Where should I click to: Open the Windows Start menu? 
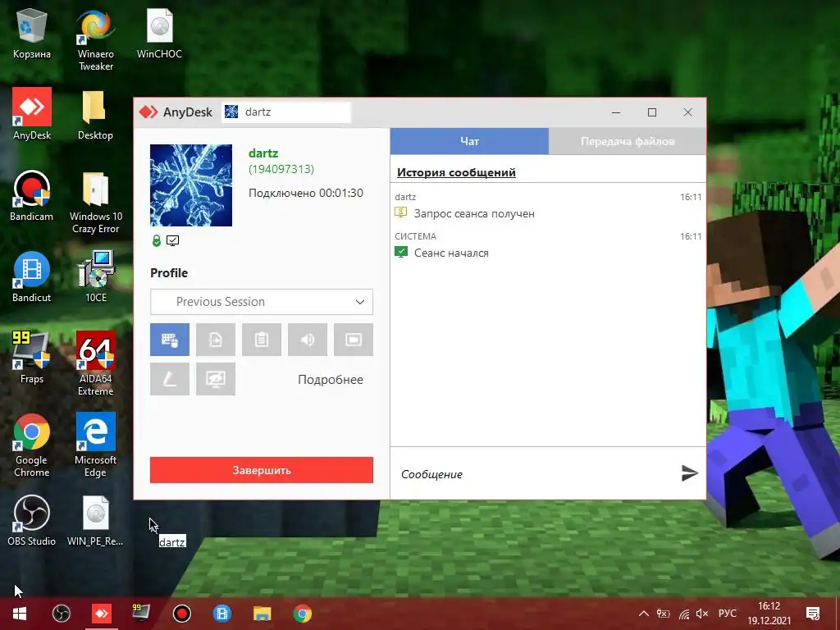tap(20, 614)
